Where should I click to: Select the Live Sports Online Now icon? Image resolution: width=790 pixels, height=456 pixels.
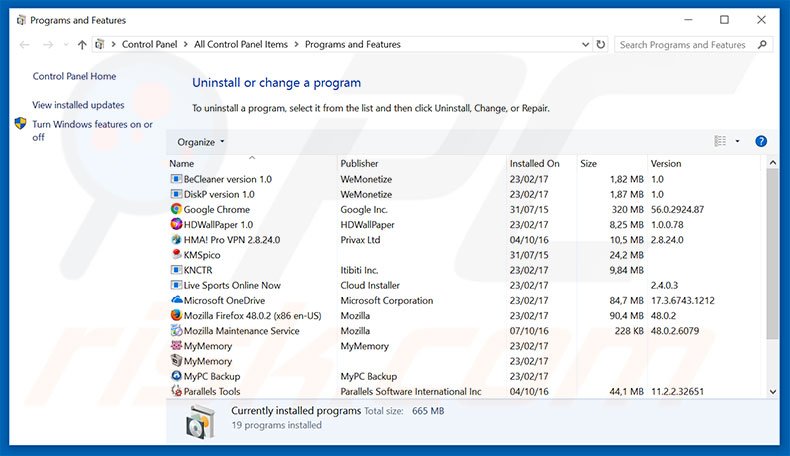pos(176,285)
